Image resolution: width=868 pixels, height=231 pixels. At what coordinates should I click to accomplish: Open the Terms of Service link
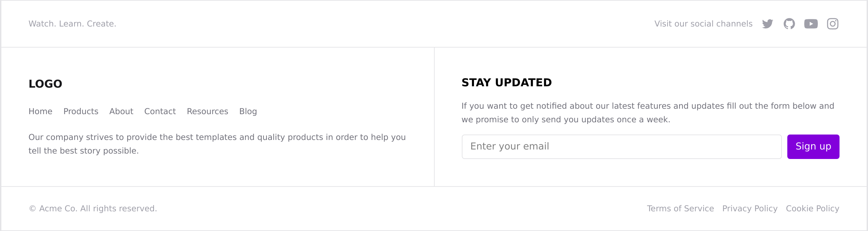680,209
